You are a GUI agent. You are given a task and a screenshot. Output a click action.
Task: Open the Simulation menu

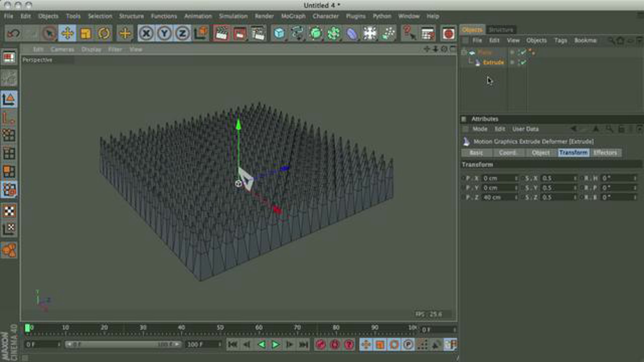pos(233,16)
